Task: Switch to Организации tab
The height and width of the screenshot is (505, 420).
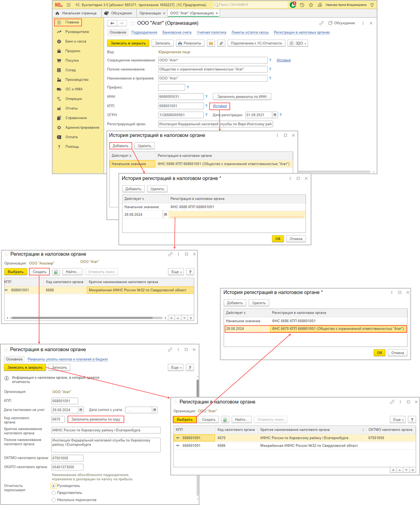Action: click(152, 13)
